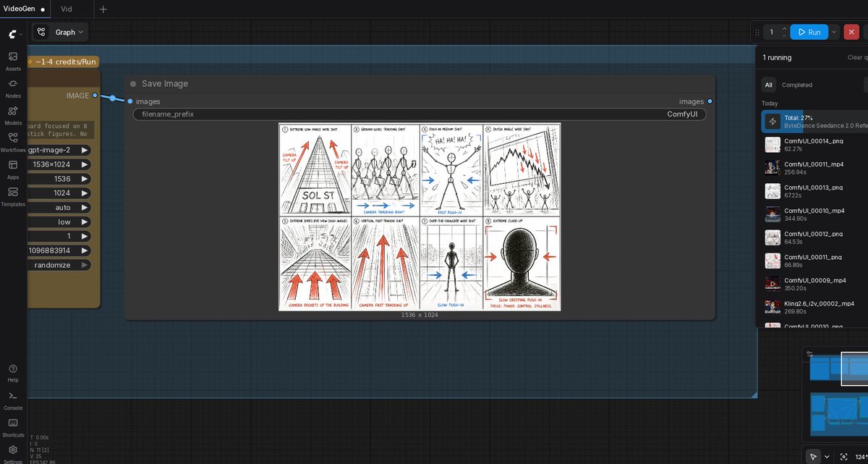This screenshot has height=464, width=868.
Task: Open the low quality selector
Action: (x=59, y=222)
